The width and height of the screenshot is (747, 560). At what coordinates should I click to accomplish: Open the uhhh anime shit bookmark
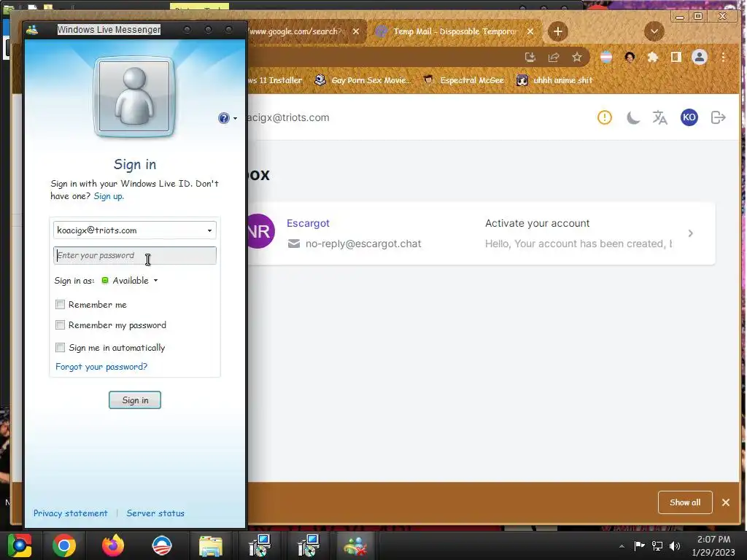click(x=554, y=80)
